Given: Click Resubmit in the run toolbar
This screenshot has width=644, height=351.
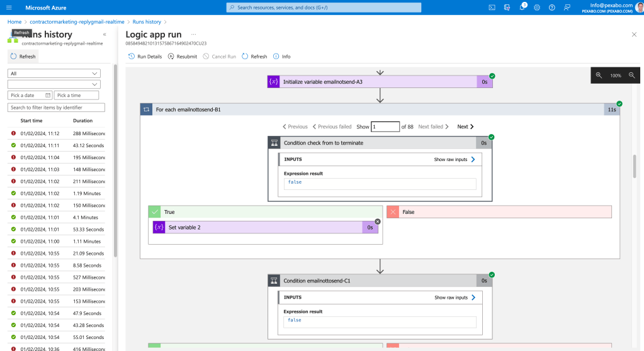Looking at the screenshot, I should pyautogui.click(x=183, y=56).
